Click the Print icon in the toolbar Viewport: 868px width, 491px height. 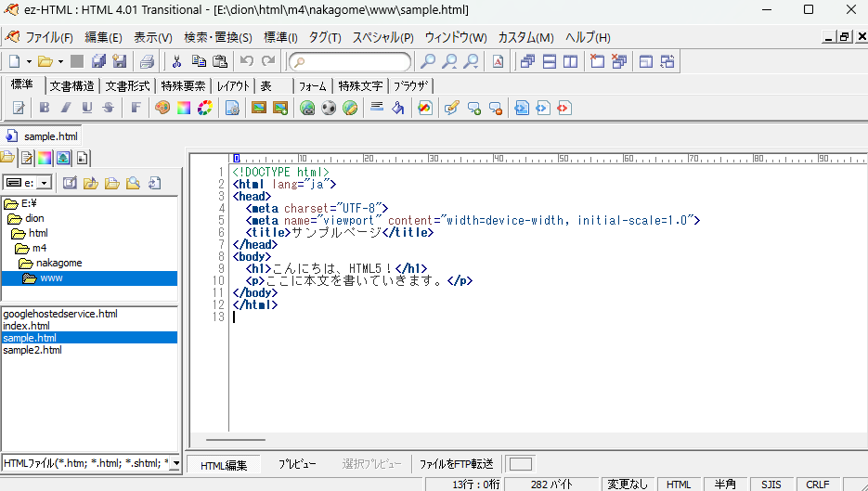[147, 61]
